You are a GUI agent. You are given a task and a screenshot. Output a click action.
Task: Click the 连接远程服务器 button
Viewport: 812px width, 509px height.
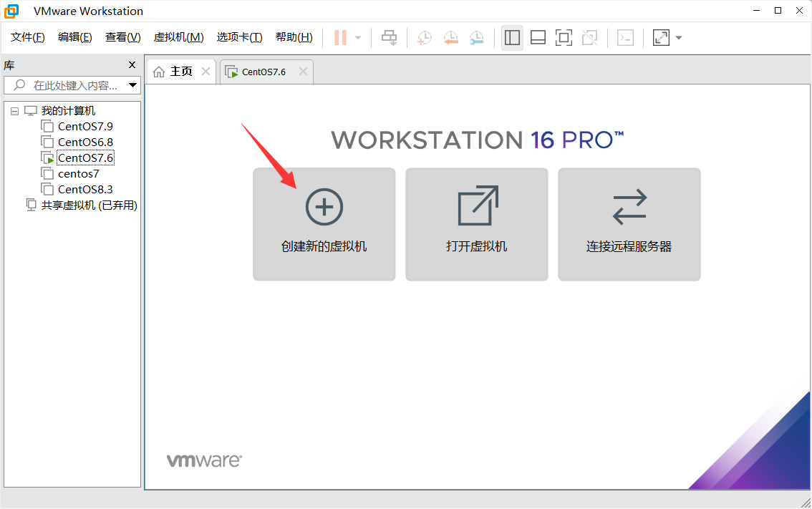[629, 224]
